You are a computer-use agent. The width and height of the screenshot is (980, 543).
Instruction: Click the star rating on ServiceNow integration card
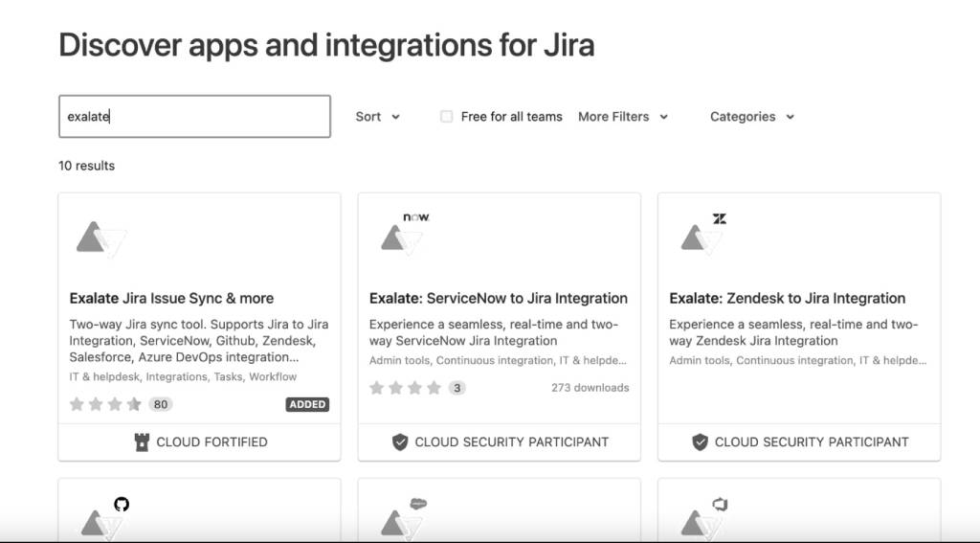click(x=405, y=388)
